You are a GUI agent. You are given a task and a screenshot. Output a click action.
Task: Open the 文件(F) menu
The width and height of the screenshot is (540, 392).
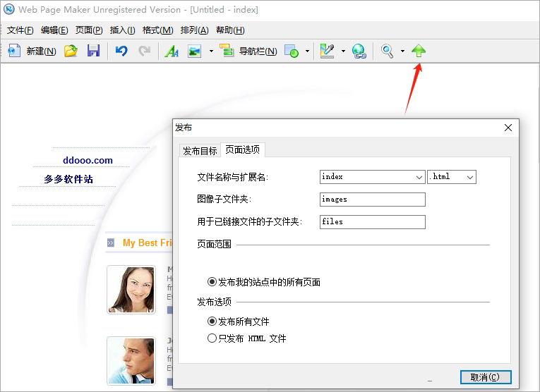click(20, 30)
